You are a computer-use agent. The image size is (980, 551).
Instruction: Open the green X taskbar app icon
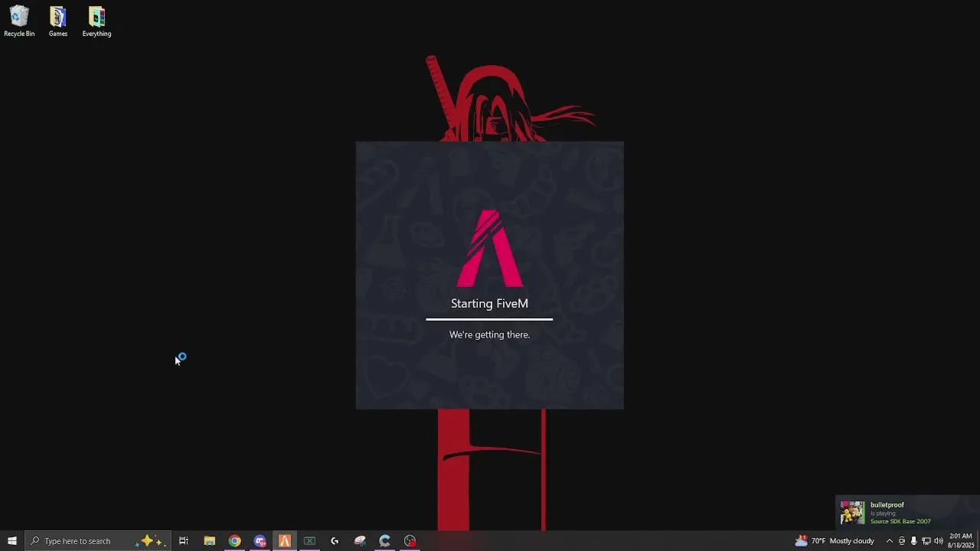point(309,541)
